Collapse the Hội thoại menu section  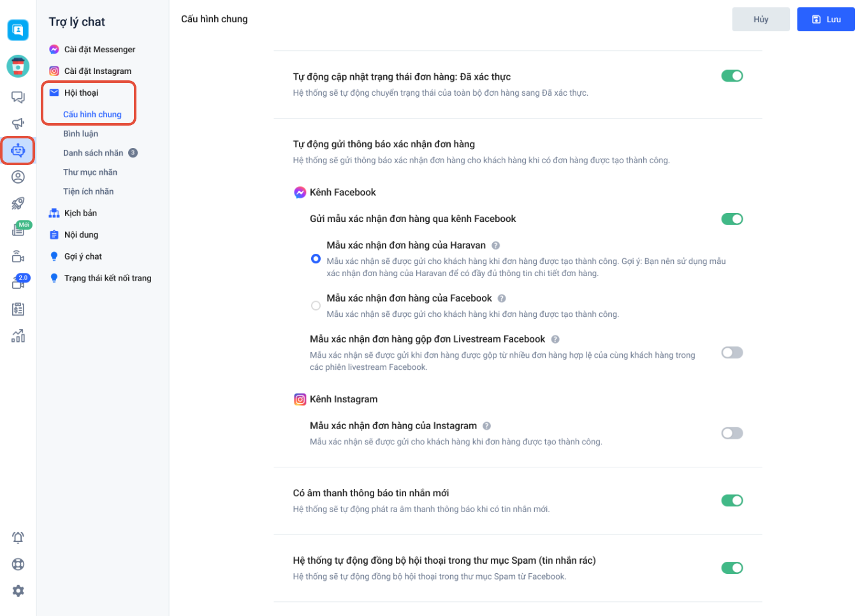click(x=81, y=92)
